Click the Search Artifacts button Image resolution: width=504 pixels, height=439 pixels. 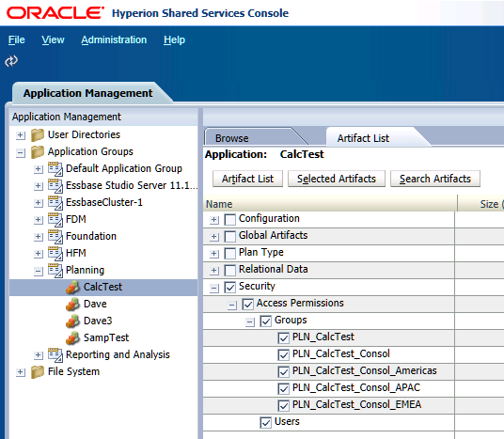tap(435, 179)
